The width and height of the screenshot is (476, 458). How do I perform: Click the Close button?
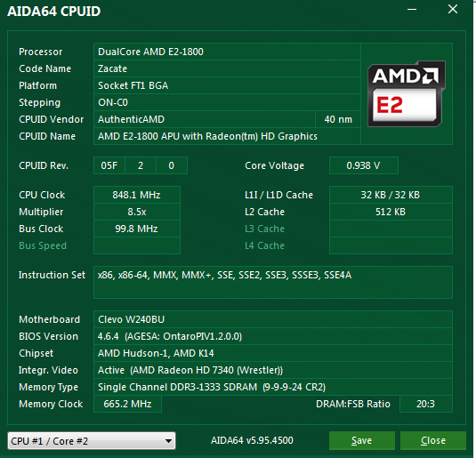click(433, 440)
